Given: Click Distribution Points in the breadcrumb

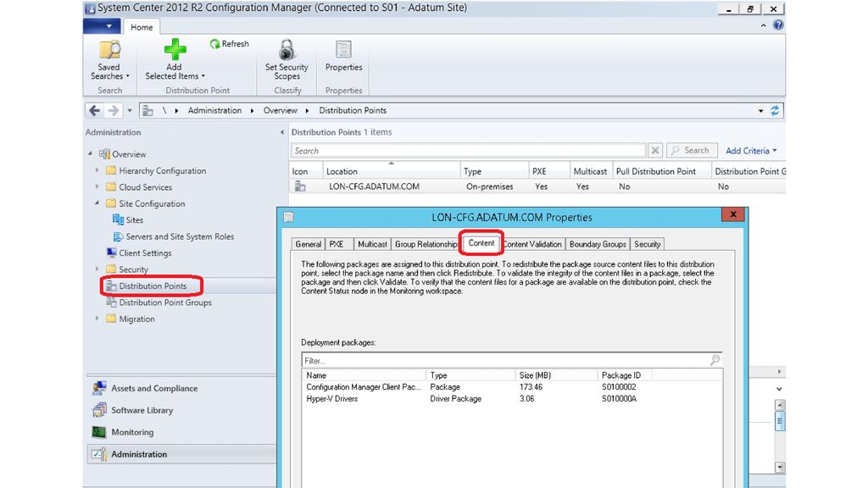Looking at the screenshot, I should tap(353, 111).
